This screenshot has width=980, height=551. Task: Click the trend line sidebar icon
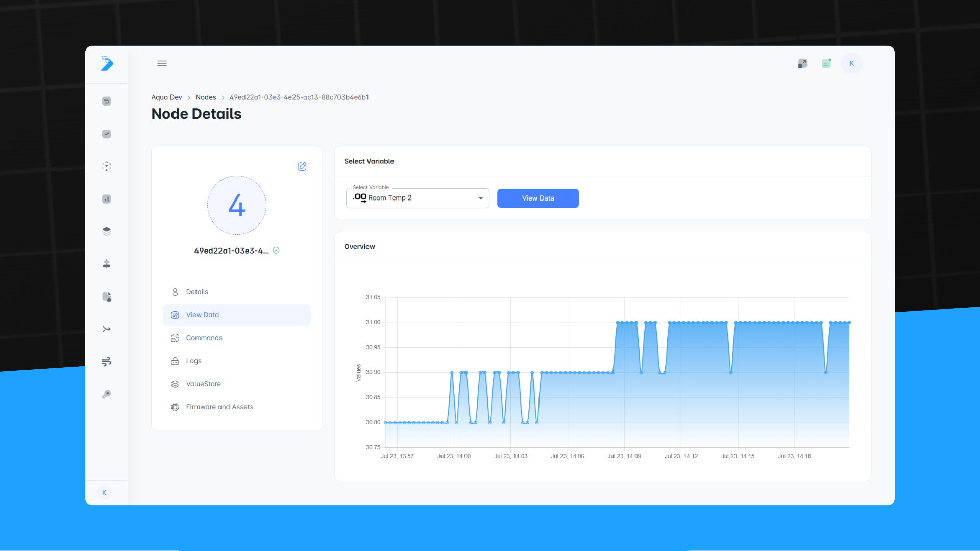[106, 134]
